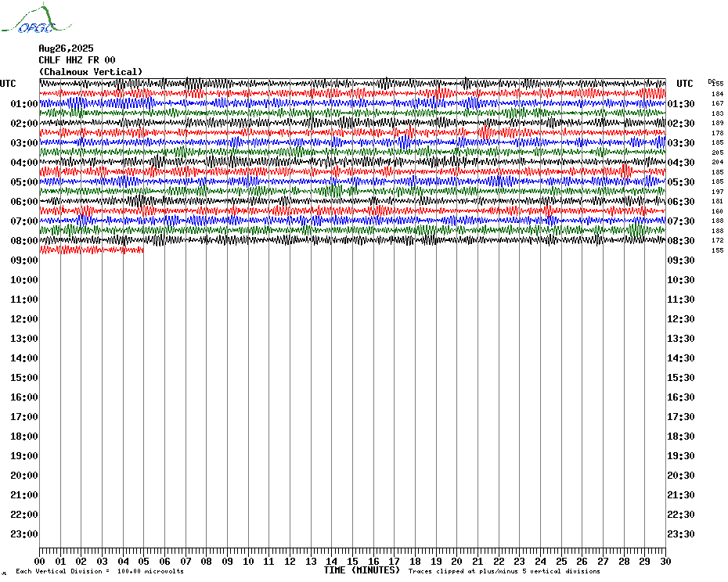Click the 'Traces clipped at plus/minus 5 vertical divisions' note
Image resolution: width=728 pixels, height=582 pixels.
click(504, 571)
